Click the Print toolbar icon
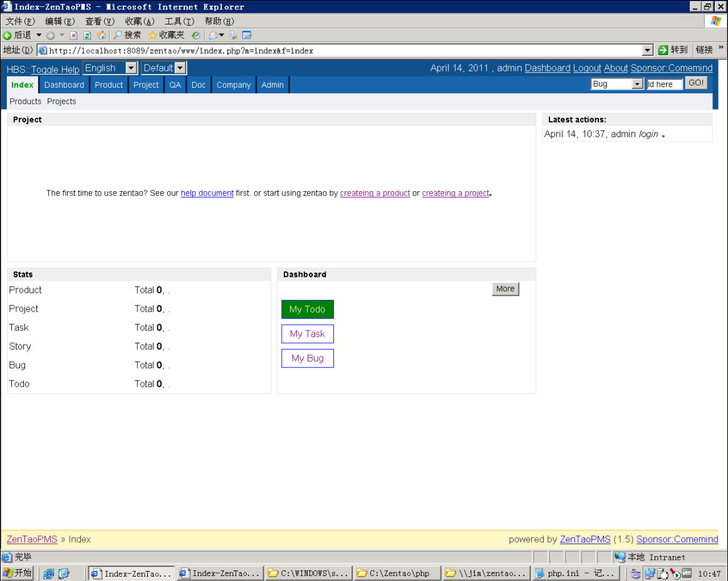 [233, 35]
